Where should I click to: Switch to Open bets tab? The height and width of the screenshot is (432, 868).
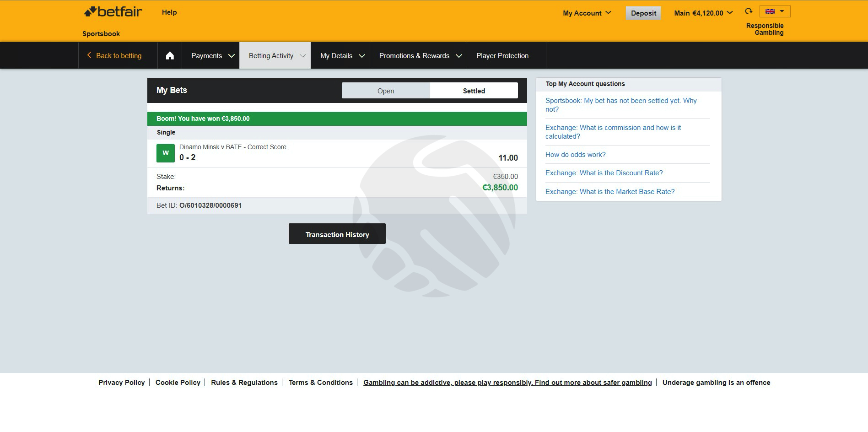point(386,91)
